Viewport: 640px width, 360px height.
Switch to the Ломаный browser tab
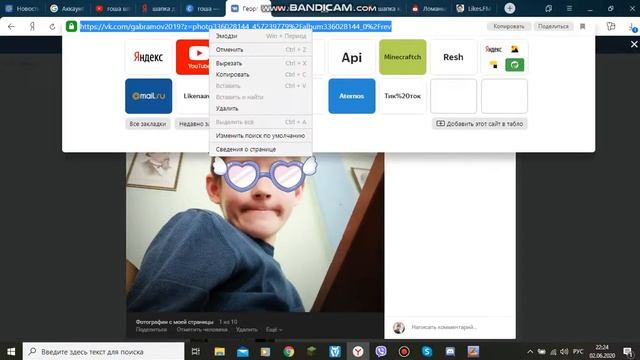(429, 8)
